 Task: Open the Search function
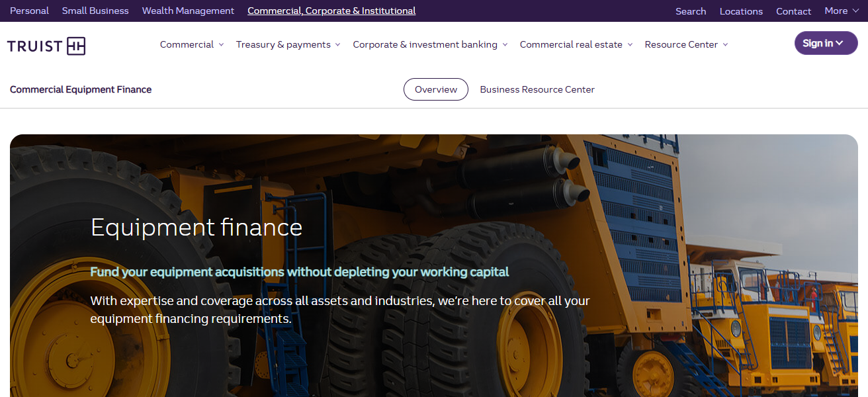(x=691, y=11)
